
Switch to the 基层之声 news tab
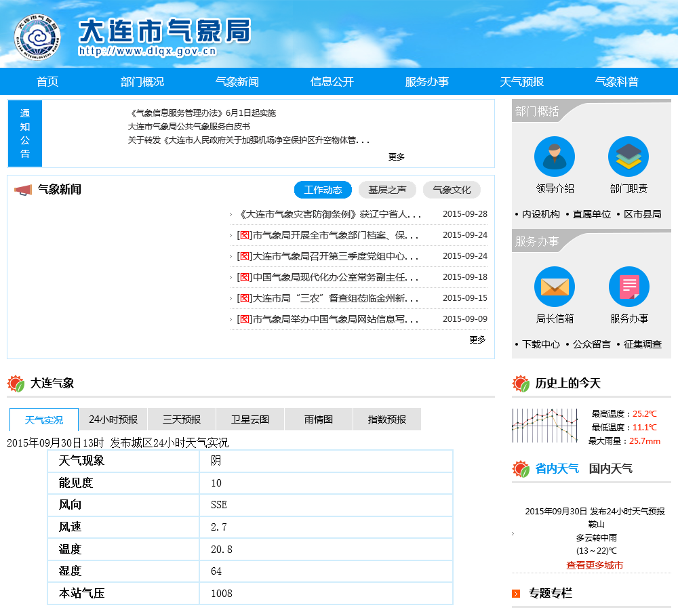pyautogui.click(x=387, y=190)
